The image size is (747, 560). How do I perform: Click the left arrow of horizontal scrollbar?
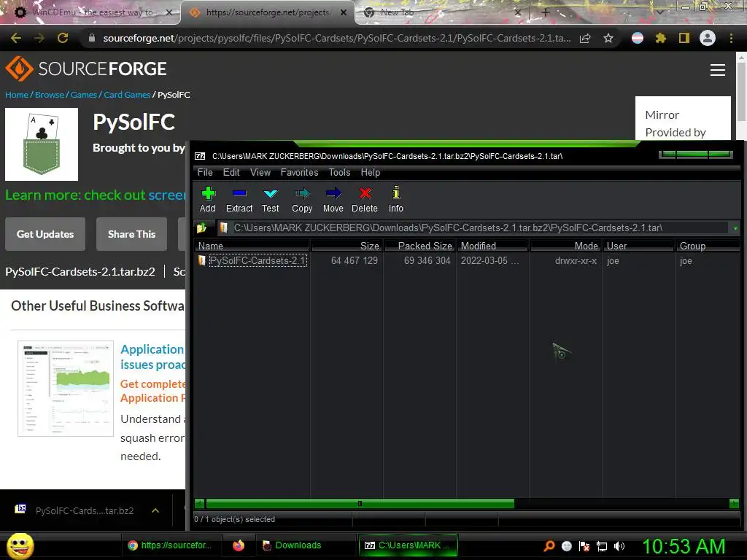coord(200,503)
